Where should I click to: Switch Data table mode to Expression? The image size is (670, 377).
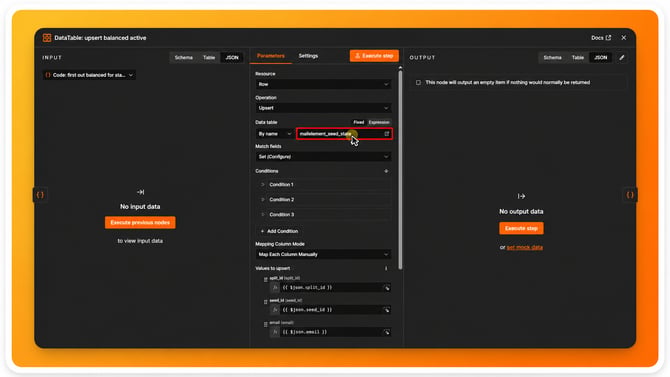pos(379,122)
